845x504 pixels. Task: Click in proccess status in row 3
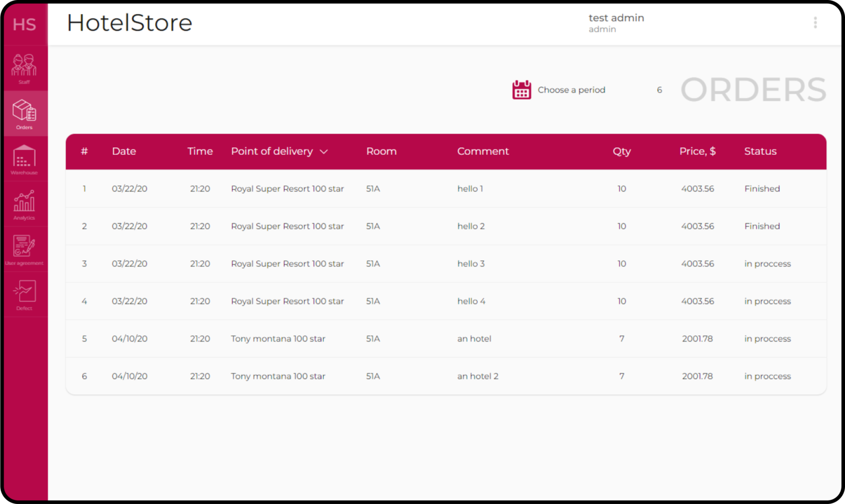coord(768,264)
